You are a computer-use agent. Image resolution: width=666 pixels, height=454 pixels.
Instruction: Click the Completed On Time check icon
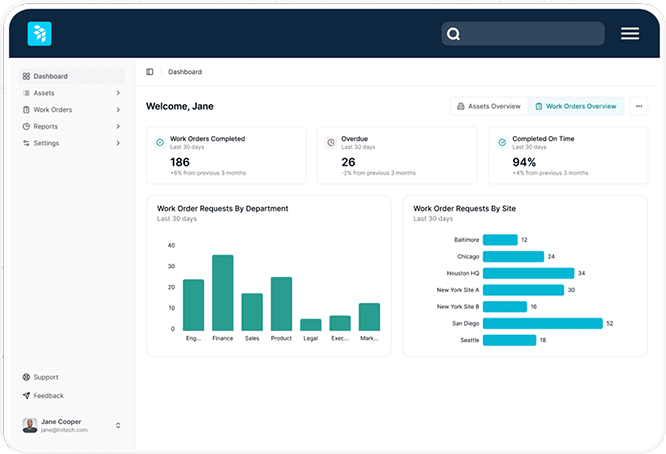(x=502, y=142)
